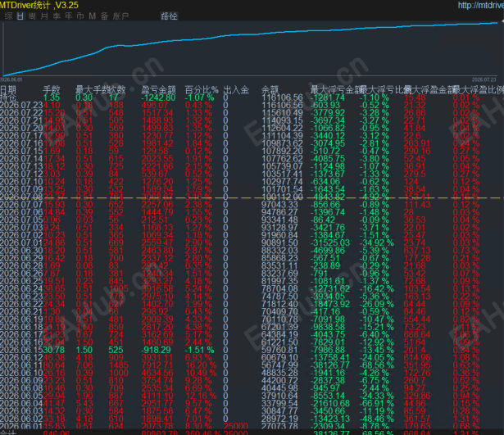Select the 2026.07.22 date row
The width and height of the screenshot is (504, 435).
(x=252, y=113)
